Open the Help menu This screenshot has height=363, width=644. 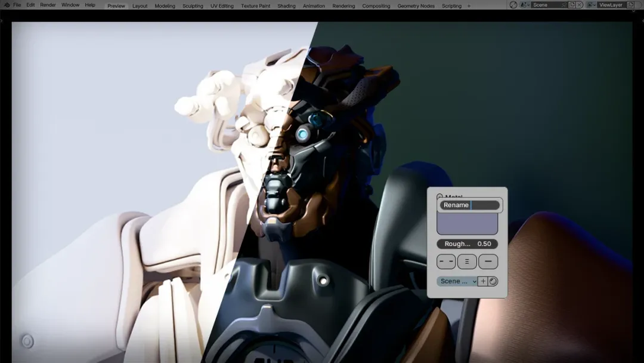point(90,5)
